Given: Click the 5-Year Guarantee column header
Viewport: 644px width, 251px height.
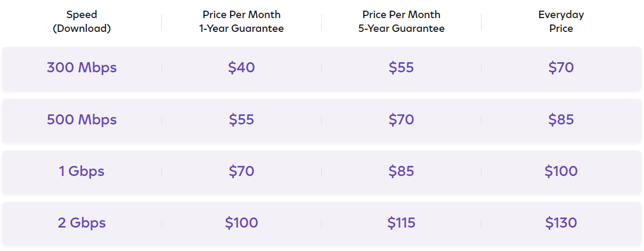Looking at the screenshot, I should (401, 22).
